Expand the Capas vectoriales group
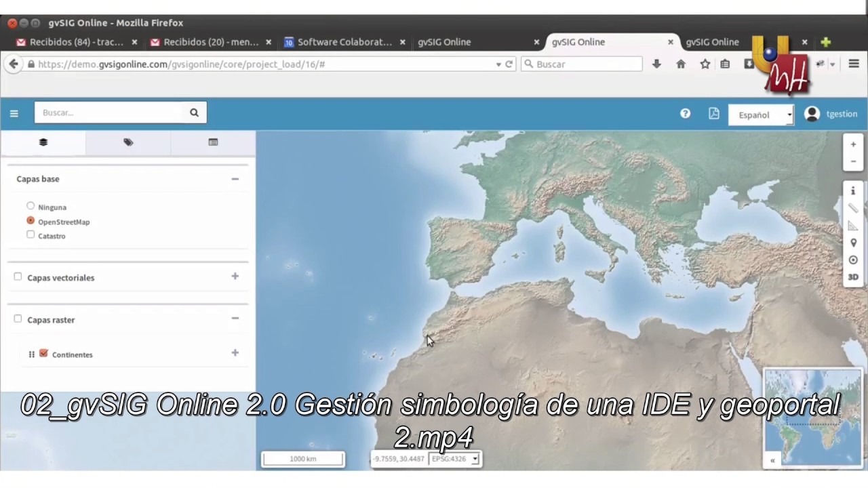The width and height of the screenshot is (868, 488). 235,277
